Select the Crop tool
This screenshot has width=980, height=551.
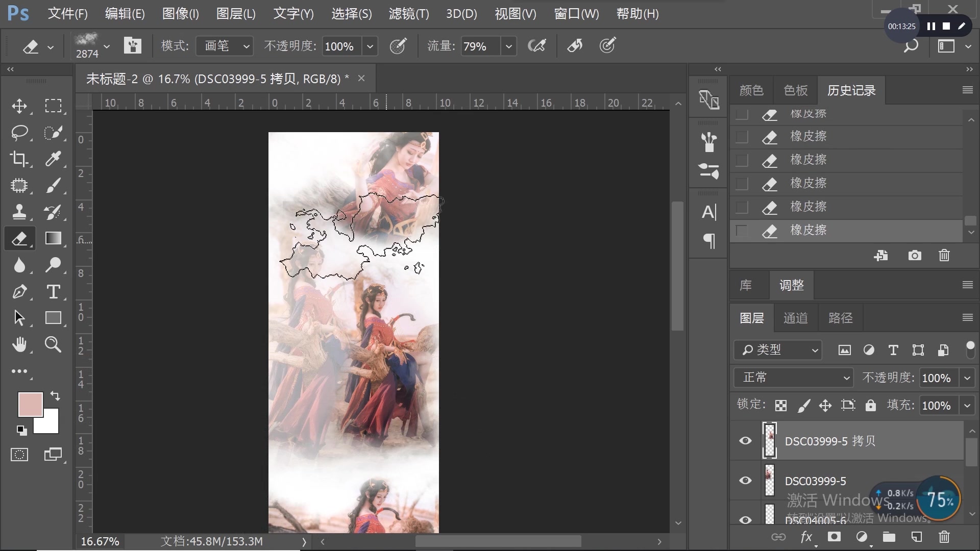pyautogui.click(x=19, y=159)
